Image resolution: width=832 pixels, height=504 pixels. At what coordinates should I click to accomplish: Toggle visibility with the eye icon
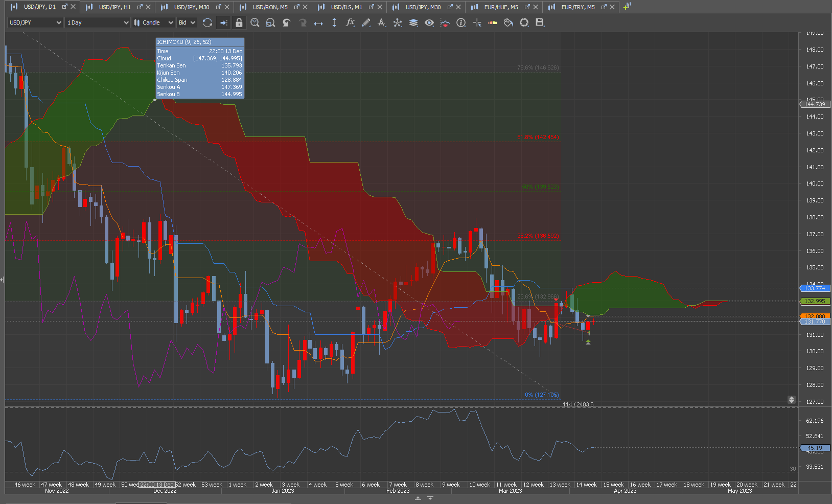point(429,22)
